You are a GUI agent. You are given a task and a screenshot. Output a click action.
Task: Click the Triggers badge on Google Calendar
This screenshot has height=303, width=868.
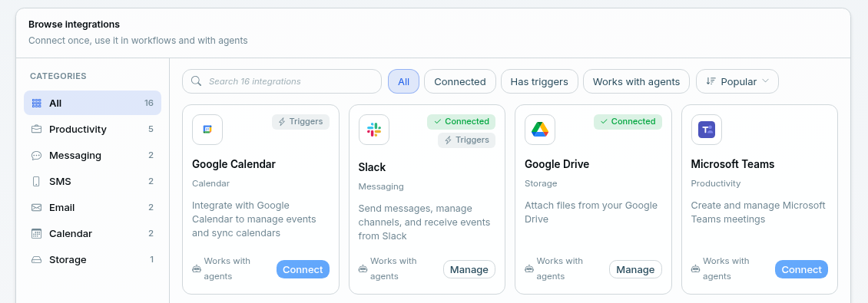[300, 122]
